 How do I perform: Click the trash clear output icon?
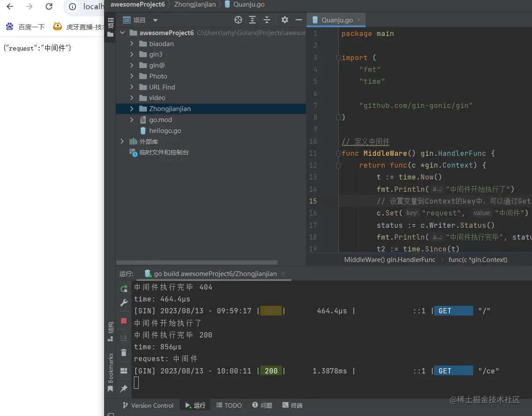[x=124, y=353]
